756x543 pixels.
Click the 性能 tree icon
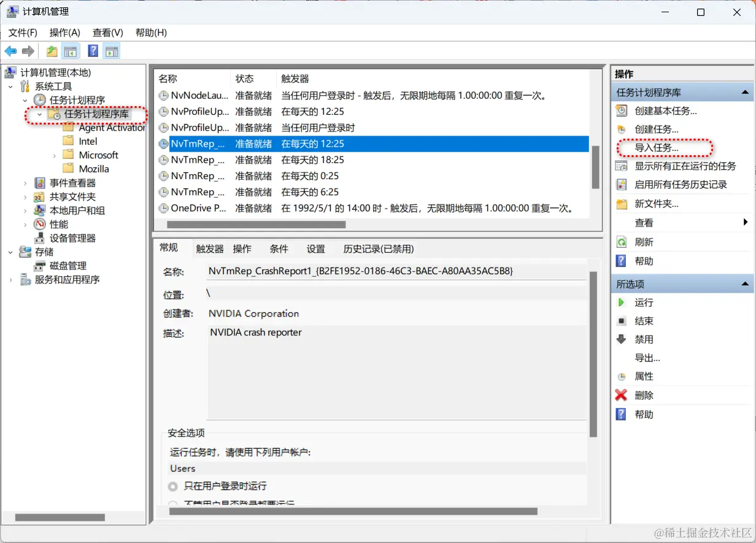[x=40, y=225]
